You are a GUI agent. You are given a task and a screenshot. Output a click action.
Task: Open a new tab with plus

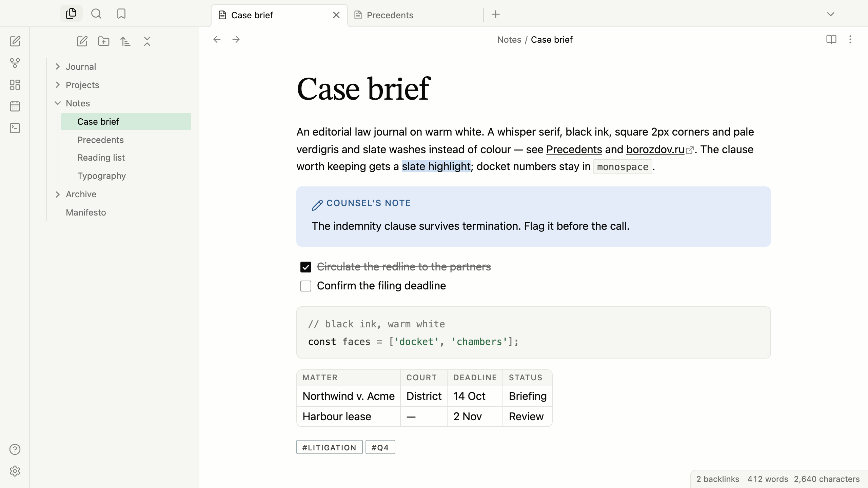pyautogui.click(x=496, y=14)
